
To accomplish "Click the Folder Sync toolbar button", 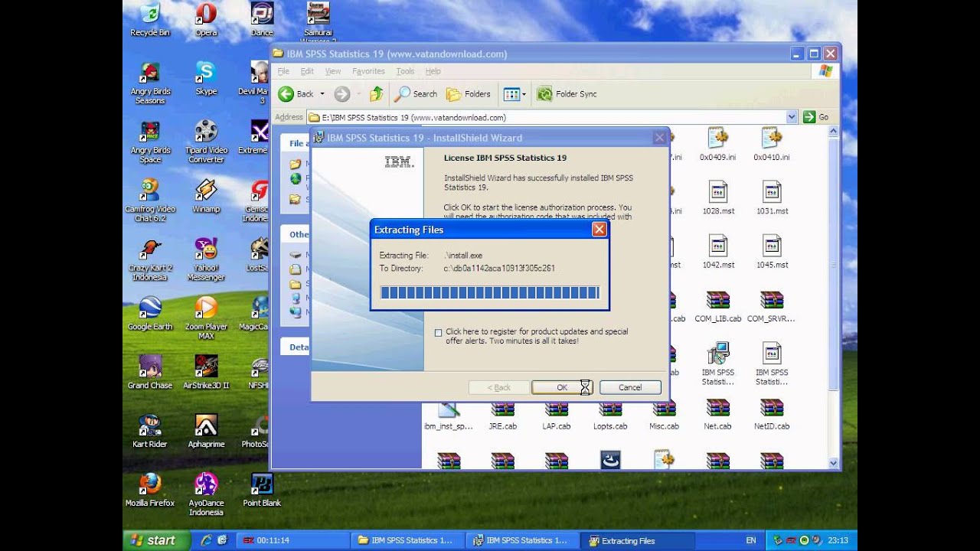I will (567, 94).
